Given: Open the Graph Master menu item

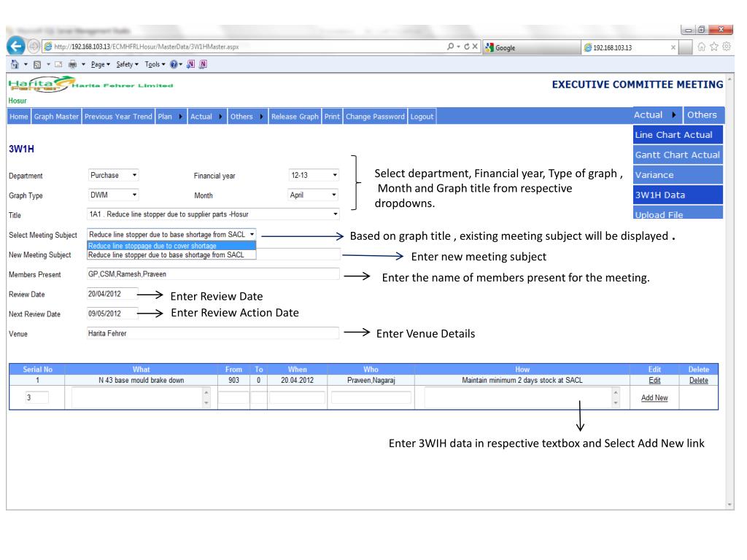Looking at the screenshot, I should (55, 115).
